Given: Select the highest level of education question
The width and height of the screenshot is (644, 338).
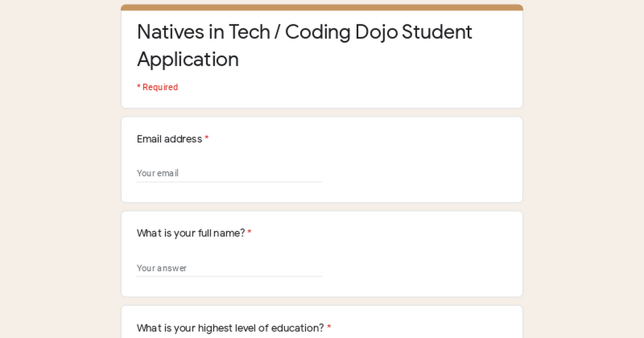Looking at the screenshot, I should (230, 328).
